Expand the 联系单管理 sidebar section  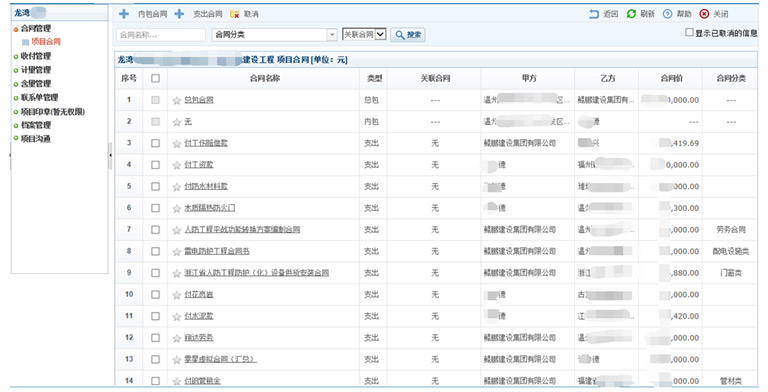(16, 98)
